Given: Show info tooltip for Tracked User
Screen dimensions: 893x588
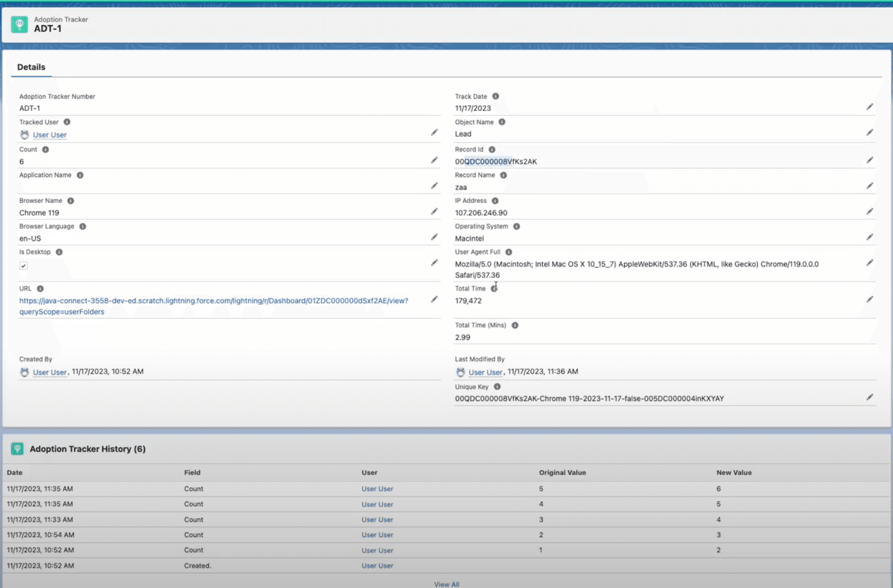Looking at the screenshot, I should 67,122.
